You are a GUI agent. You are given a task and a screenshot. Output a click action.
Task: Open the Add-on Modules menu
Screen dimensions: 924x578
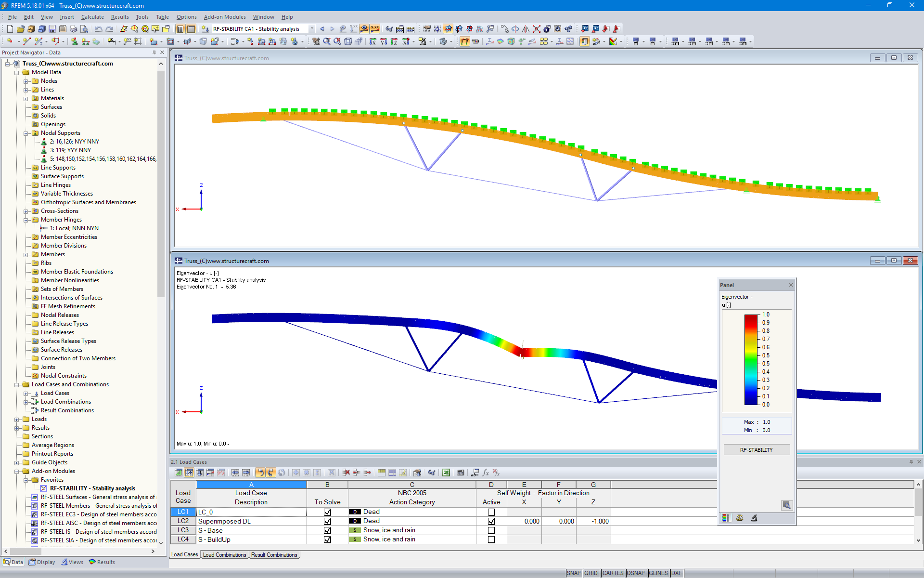(224, 17)
